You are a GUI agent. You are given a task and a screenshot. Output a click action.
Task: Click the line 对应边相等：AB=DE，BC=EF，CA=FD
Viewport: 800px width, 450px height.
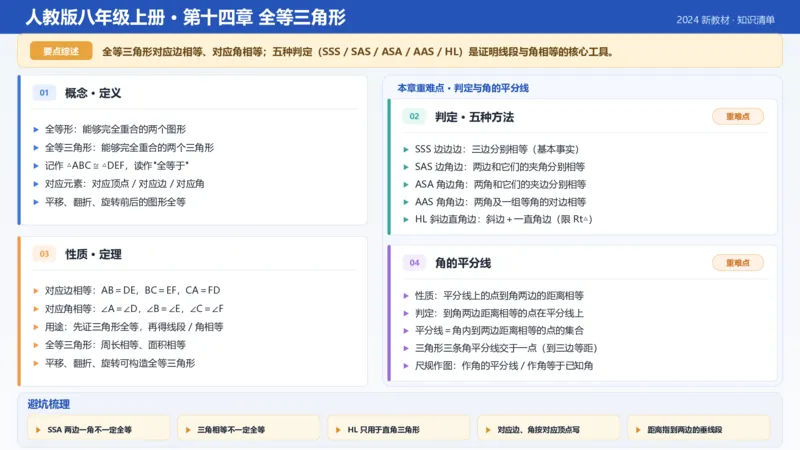133,290
